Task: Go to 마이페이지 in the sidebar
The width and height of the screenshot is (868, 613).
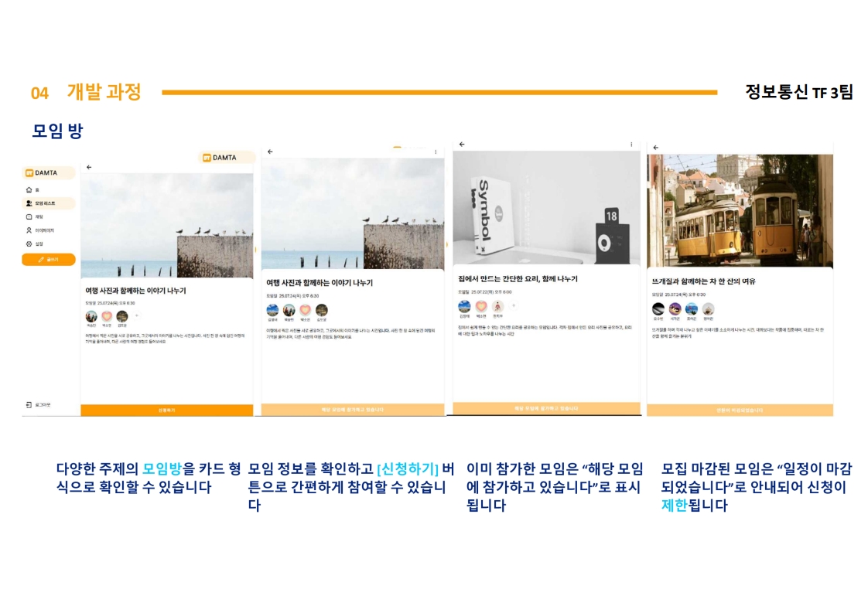Action: click(40, 230)
